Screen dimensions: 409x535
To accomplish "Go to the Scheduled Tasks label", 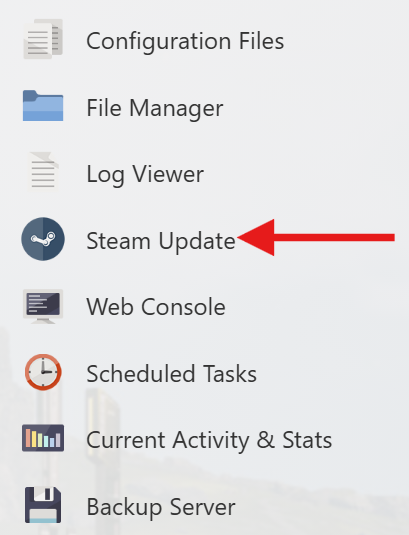I will click(x=172, y=374).
